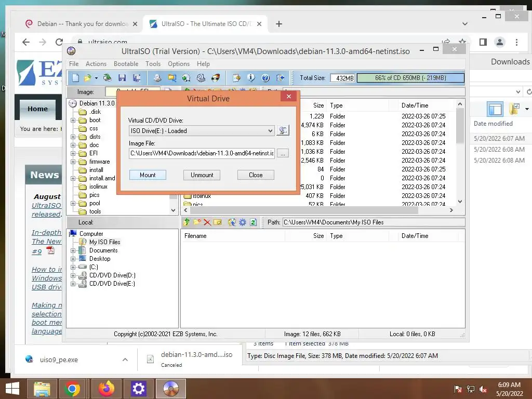Click the blue gear icon in Local toolbar
This screenshot has height=399, width=532.
click(x=243, y=222)
